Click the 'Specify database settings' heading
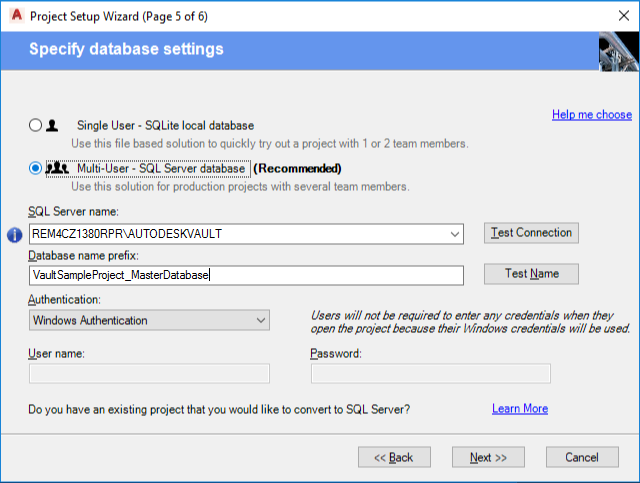Viewport: 640px width, 483px height. [x=126, y=49]
